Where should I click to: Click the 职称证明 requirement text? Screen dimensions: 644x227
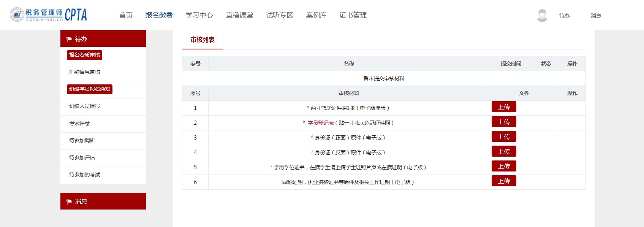pyautogui.click(x=348, y=182)
